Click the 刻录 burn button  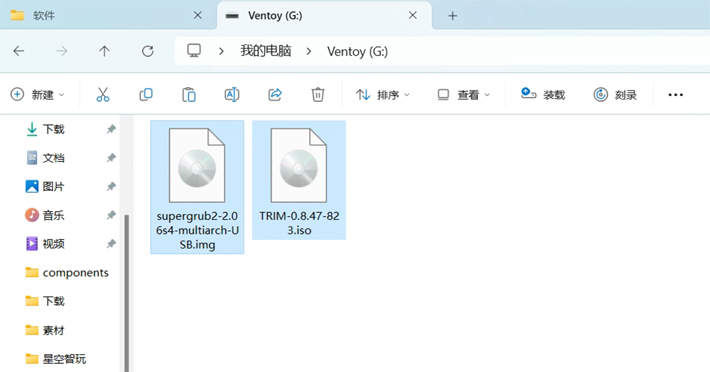[x=615, y=95]
